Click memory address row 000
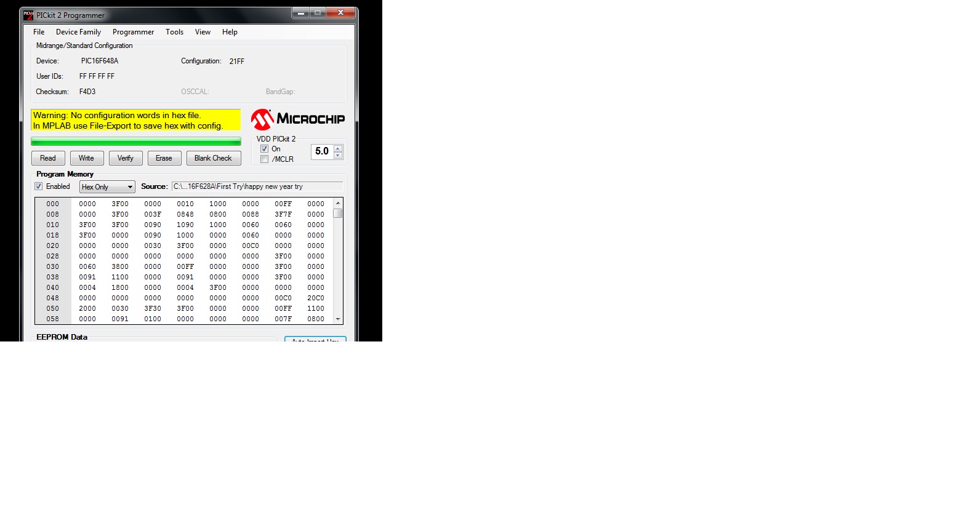The image size is (980, 523). (x=53, y=204)
